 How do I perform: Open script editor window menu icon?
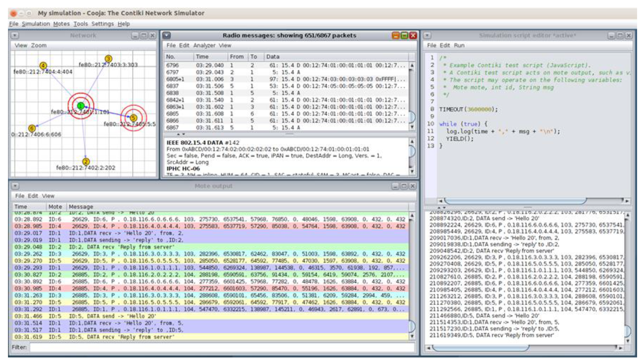click(427, 36)
